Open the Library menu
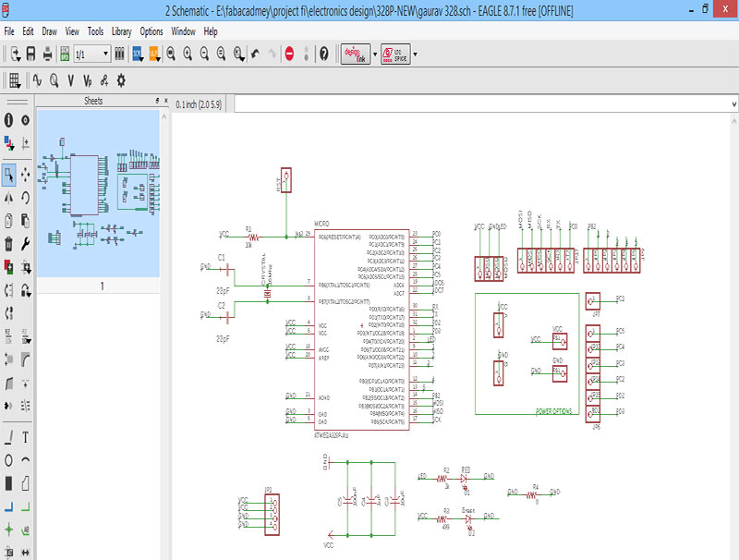 [x=121, y=31]
